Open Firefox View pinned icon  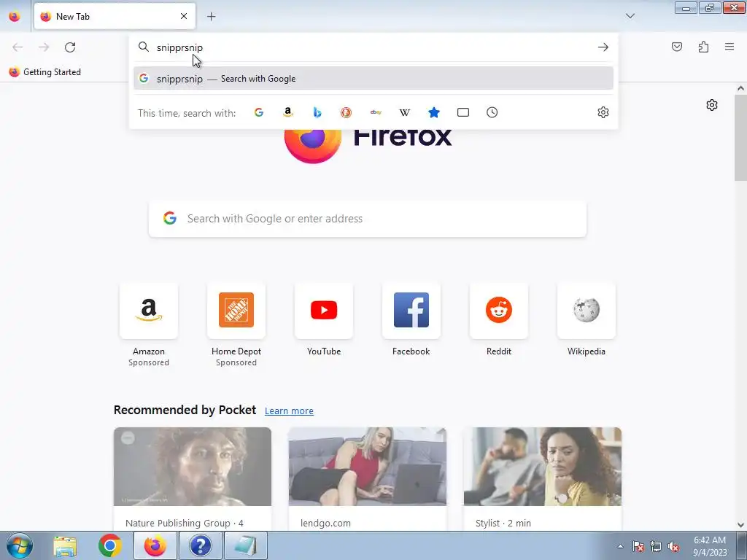tap(15, 16)
